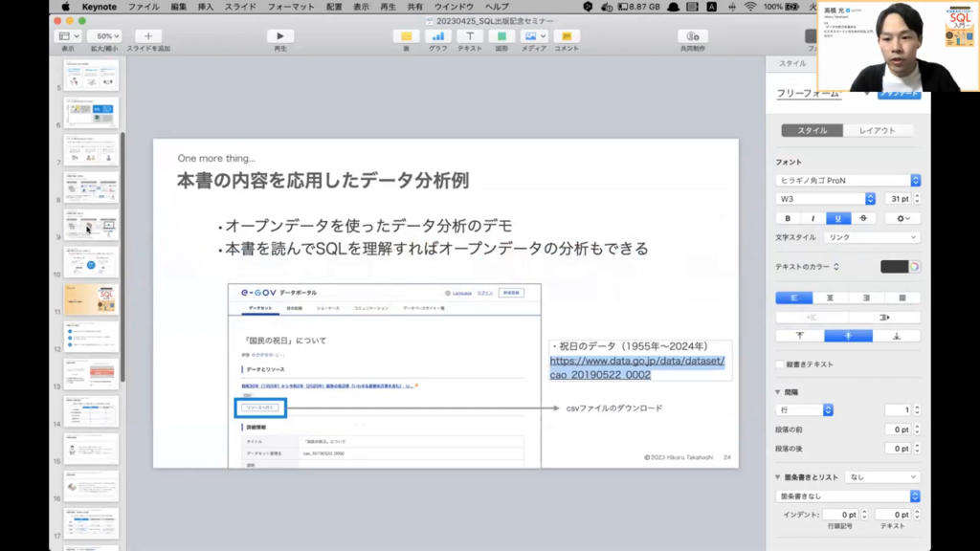The image size is (980, 551).
Task: Collapse the 間隔 section disclosure triangle
Action: [x=779, y=391]
